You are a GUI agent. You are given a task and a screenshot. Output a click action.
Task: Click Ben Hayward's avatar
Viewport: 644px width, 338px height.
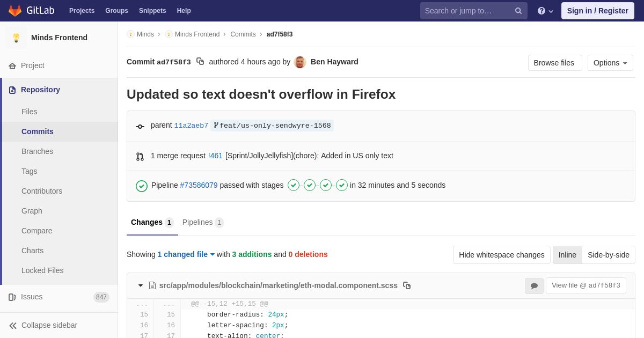[x=300, y=62]
